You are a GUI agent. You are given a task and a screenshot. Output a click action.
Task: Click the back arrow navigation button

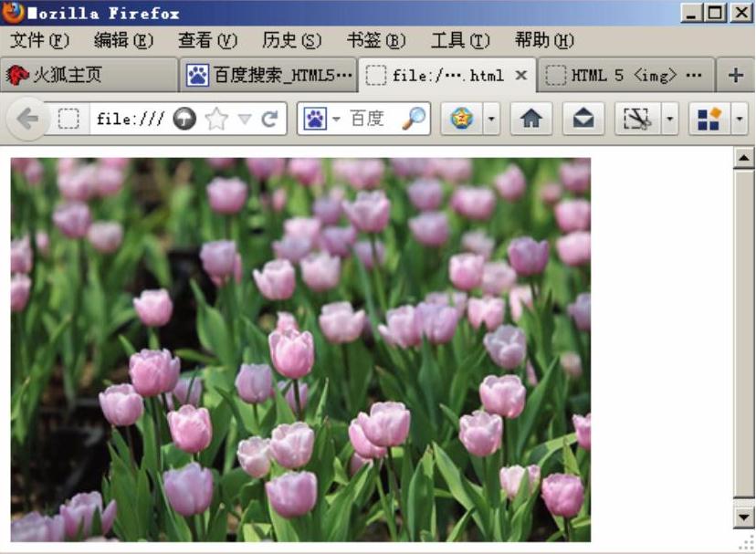coord(27,119)
